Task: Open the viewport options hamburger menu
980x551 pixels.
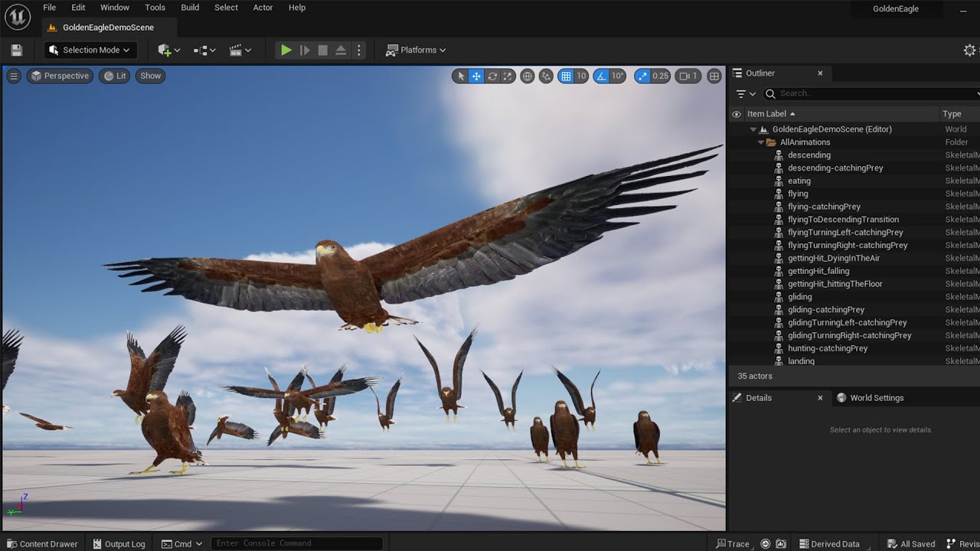Action: pyautogui.click(x=14, y=76)
